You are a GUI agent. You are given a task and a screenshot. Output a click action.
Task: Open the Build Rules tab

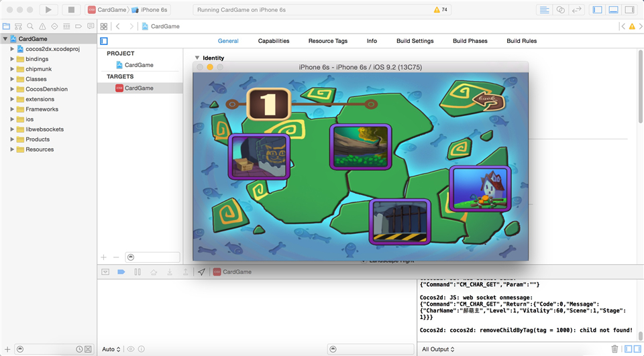click(x=522, y=41)
